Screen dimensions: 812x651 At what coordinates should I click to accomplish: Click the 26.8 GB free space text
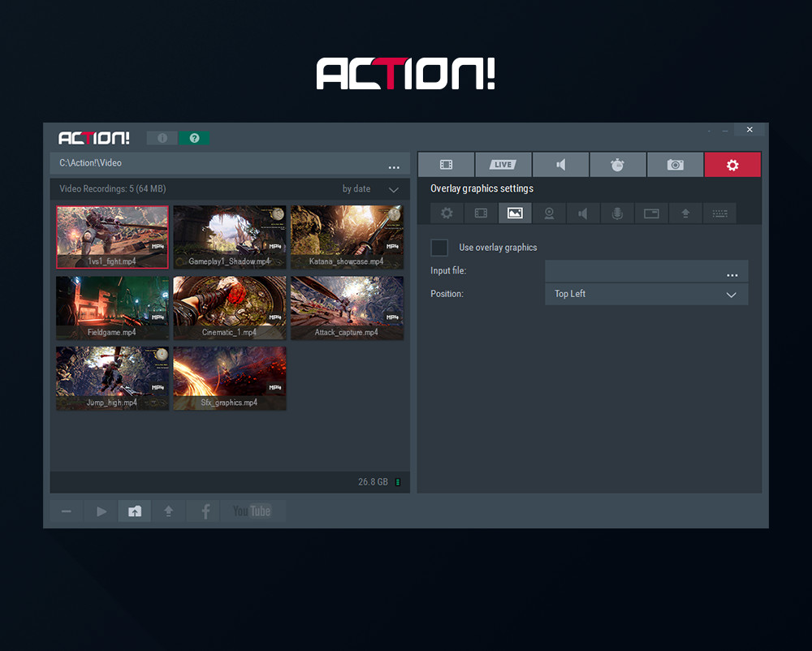coord(373,482)
